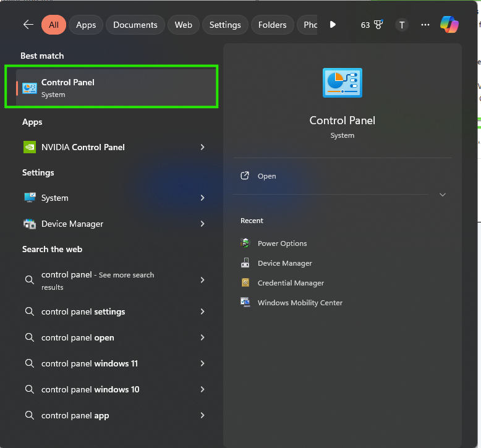This screenshot has height=448, width=481.
Task: Click the System settings monitor icon
Action: click(x=30, y=198)
